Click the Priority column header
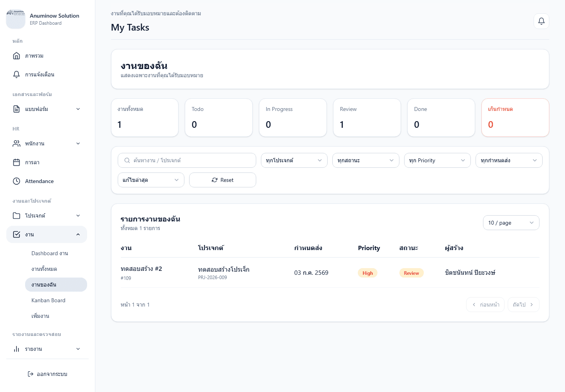The width and height of the screenshot is (565, 392). pyautogui.click(x=369, y=248)
